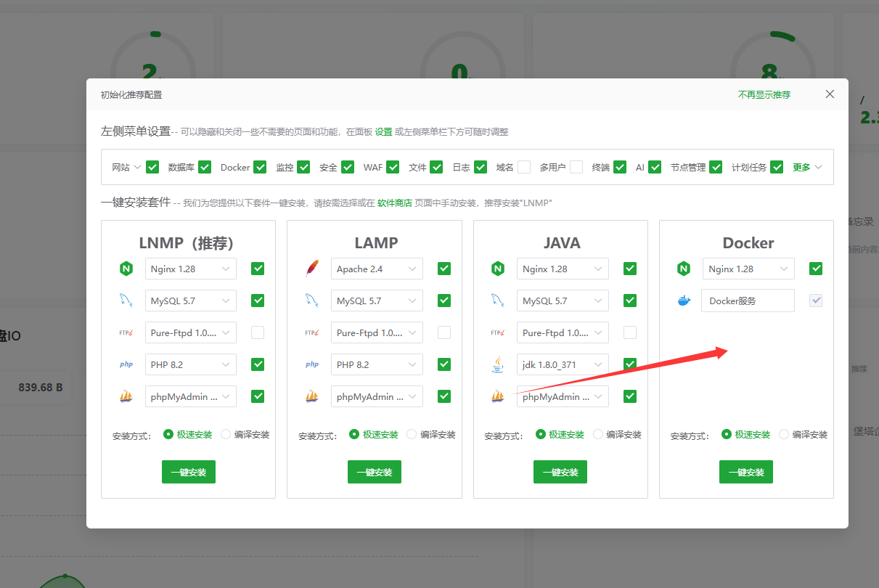Click the Nginx logo icon in LNMP card
Screen dimensions: 879x588
126,269
